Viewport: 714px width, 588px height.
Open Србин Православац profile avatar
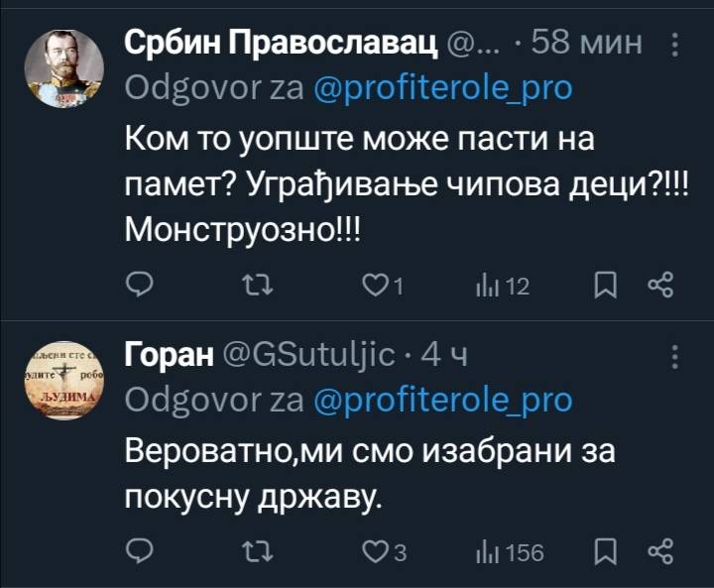coord(63,68)
